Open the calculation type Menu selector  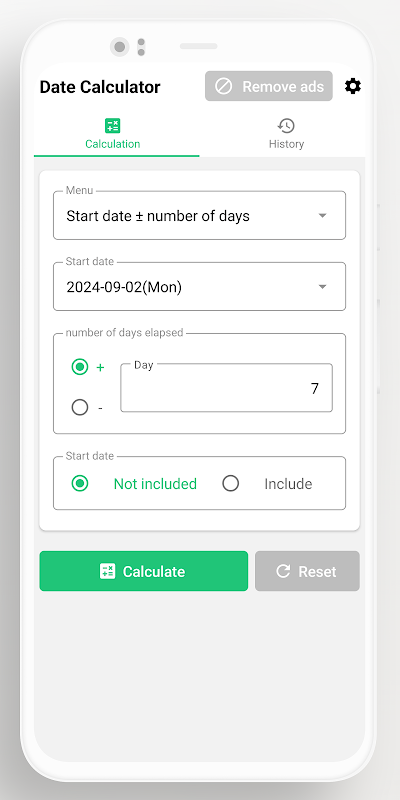(x=199, y=215)
